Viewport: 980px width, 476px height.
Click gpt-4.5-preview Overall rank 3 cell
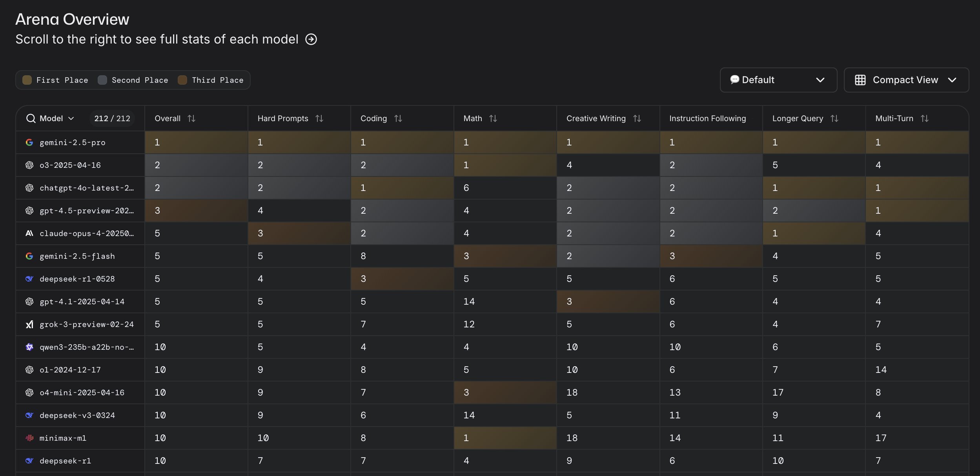click(196, 211)
